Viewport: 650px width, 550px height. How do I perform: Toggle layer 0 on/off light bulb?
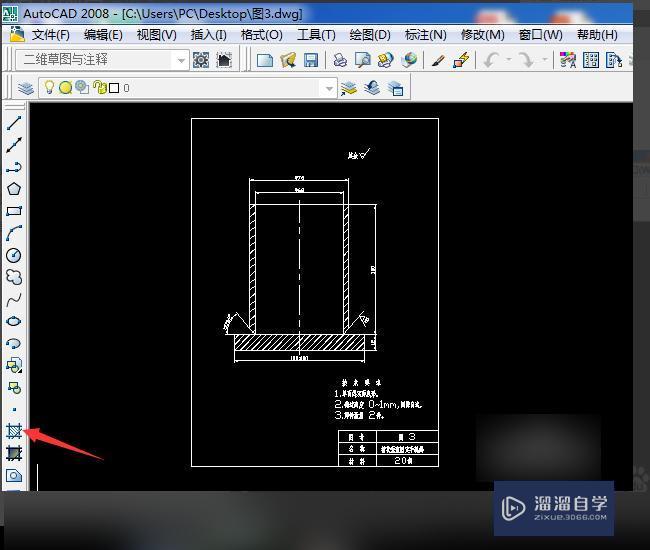[49, 87]
